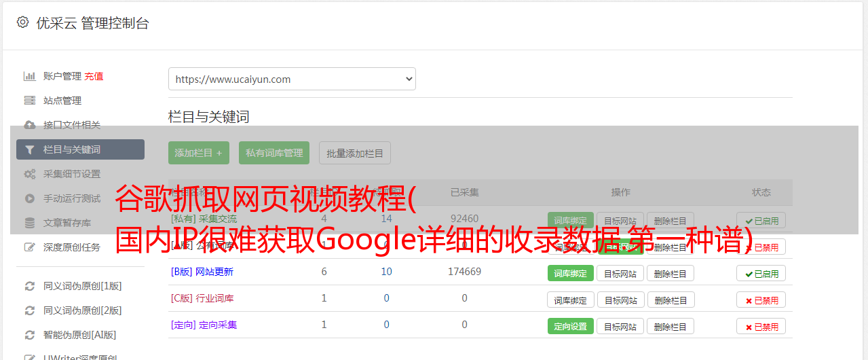
Task: Click the refresh icon beside 同义词伪原创[1版]
Action: 30,286
